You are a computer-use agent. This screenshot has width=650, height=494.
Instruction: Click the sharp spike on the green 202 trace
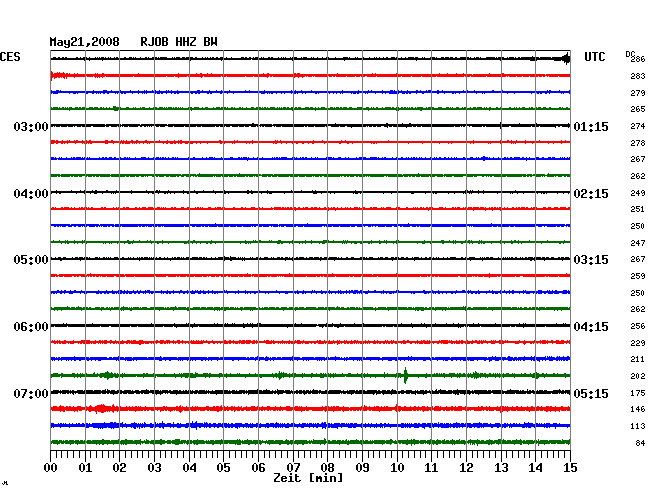[x=405, y=375]
